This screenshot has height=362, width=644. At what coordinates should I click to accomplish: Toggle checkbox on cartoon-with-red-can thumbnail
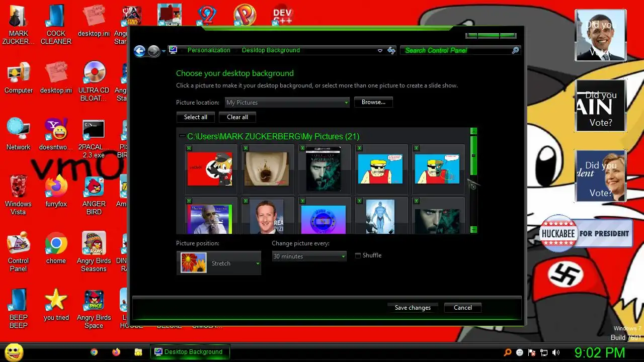pos(416,148)
